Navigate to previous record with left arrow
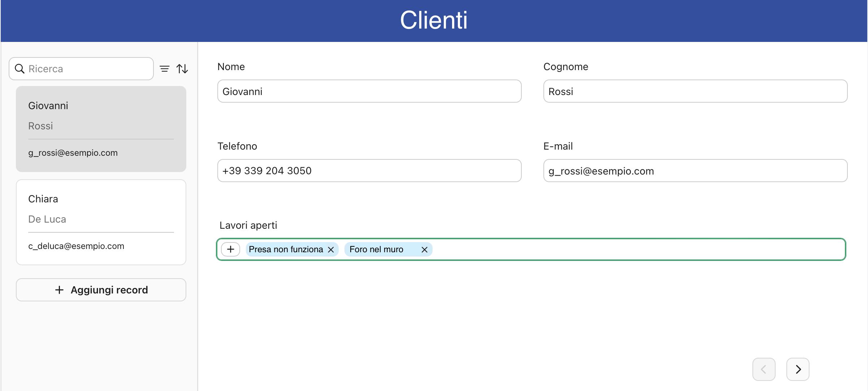This screenshot has height=391, width=868. (x=764, y=369)
